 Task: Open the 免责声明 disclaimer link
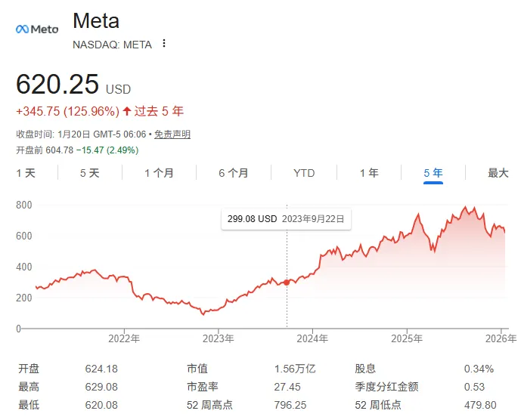click(172, 134)
